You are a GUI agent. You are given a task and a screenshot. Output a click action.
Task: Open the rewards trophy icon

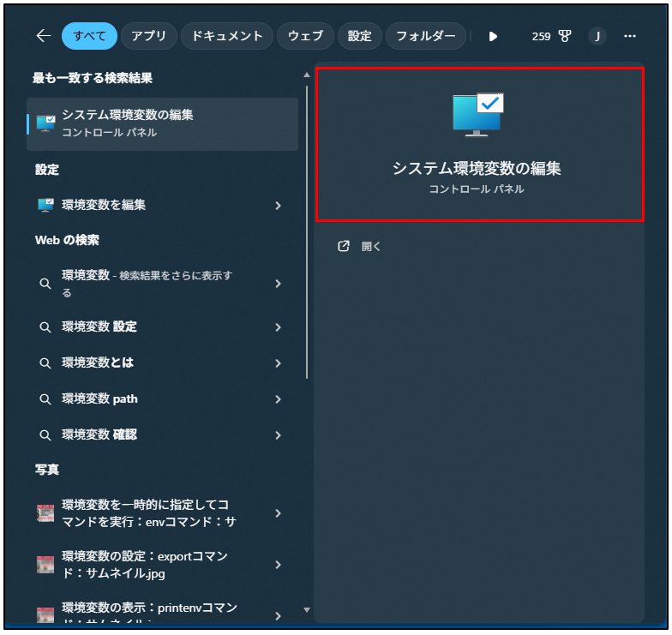565,36
